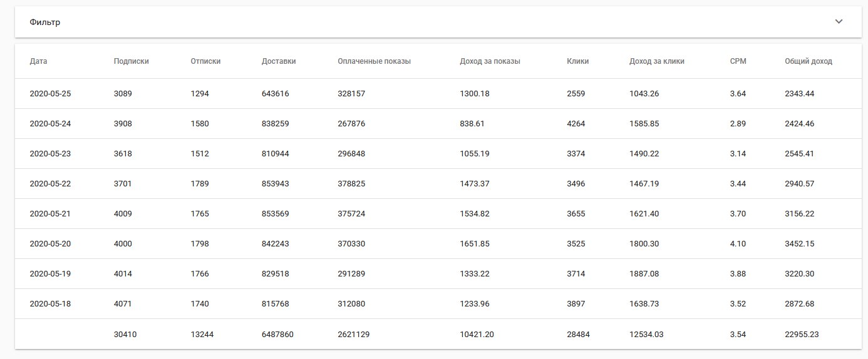The image size is (868, 359).
Task: Select the date 2020-05-19 cell
Action: click(x=50, y=274)
